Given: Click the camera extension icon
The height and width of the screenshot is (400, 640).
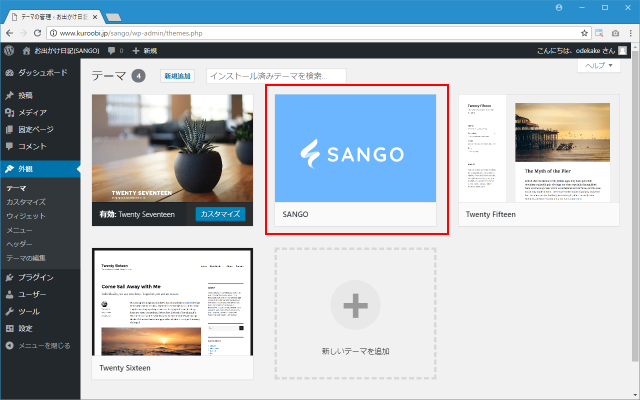Looking at the screenshot, I should (616, 33).
